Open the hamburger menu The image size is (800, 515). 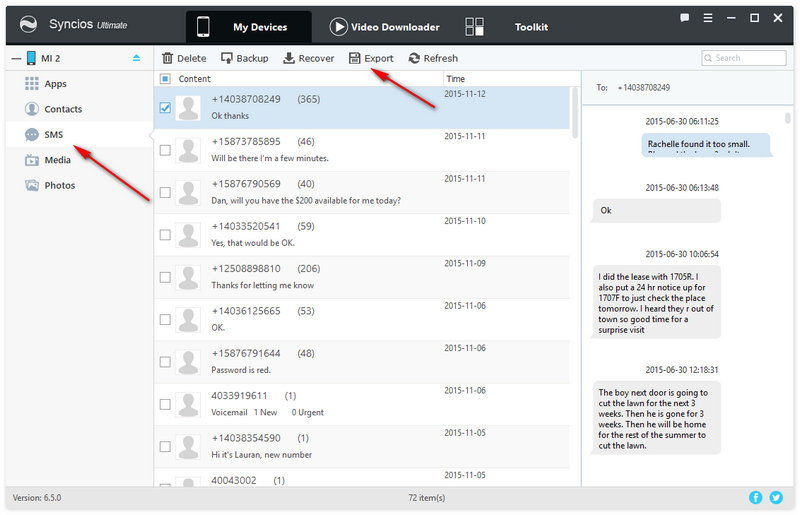[x=708, y=18]
